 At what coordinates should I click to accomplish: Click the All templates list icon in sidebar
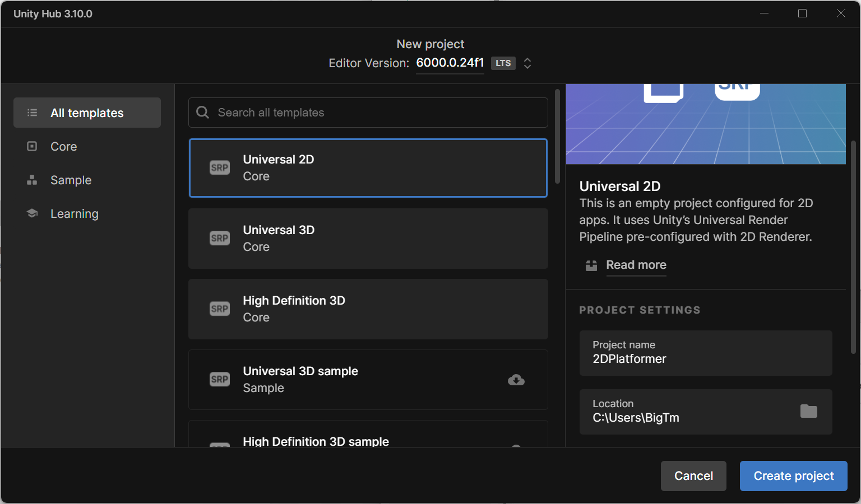(x=32, y=113)
